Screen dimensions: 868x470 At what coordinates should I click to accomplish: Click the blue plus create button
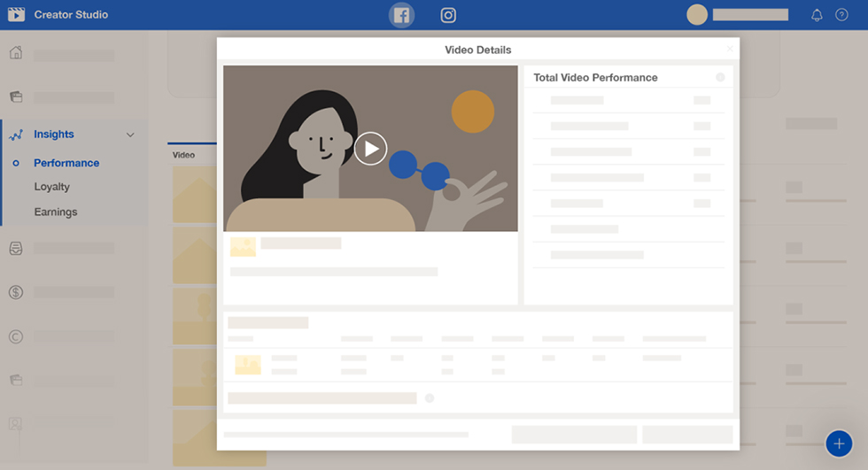[838, 443]
